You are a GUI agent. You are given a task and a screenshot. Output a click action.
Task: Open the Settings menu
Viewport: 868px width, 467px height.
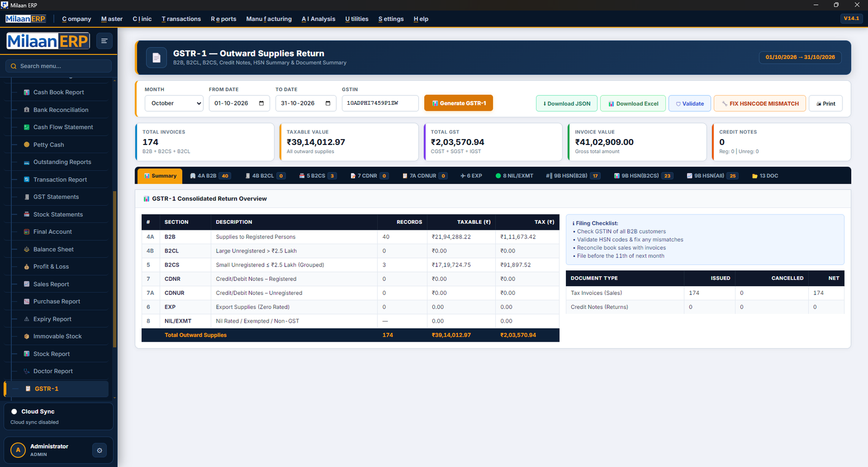[391, 19]
